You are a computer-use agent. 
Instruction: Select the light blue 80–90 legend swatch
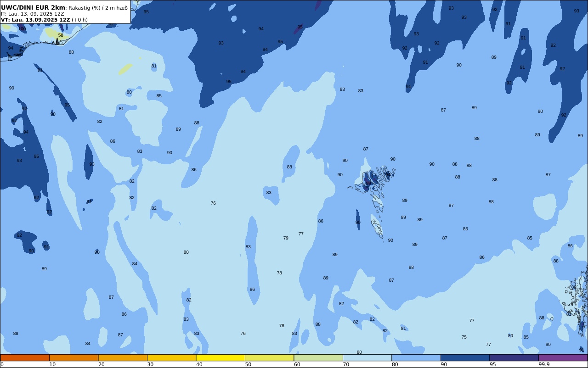(416, 357)
